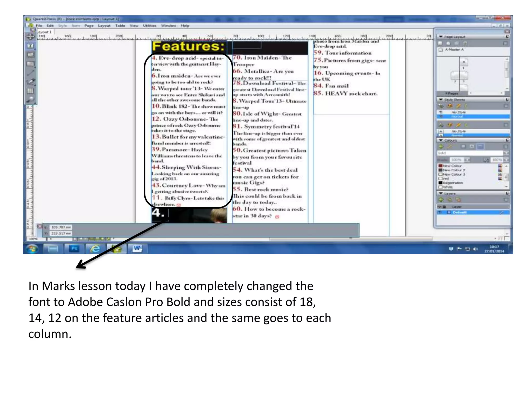Screen dimensions: 532x399
Task: Select the Table tool
Action: click(x=30, y=91)
